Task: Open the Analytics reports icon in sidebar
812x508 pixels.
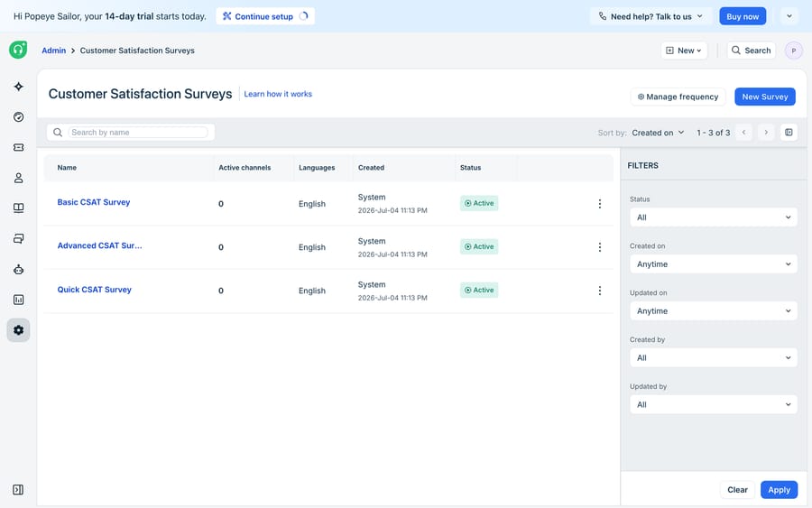Action: 19,300
